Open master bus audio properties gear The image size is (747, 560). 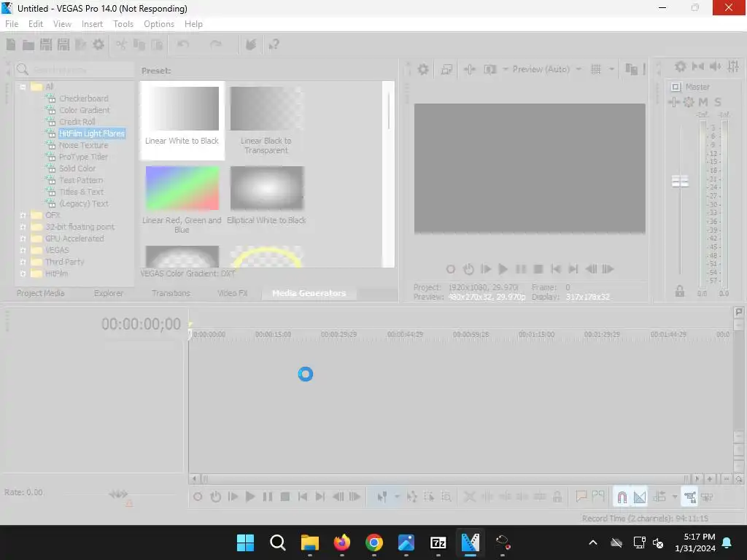click(x=681, y=66)
